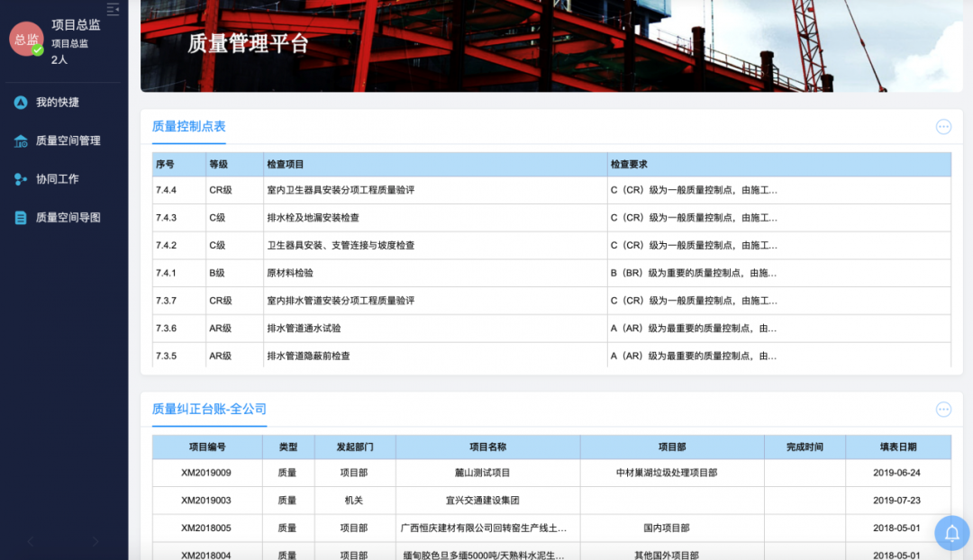Click date 2019-07-23
This screenshot has width=973, height=560.
coord(896,501)
